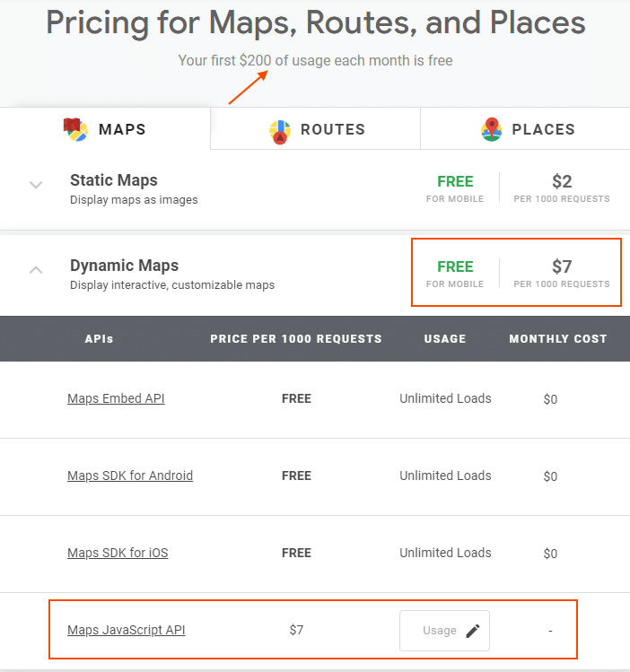Viewport: 630px width, 672px height.
Task: Click the PRICE PER 1000 REQUESTS header
Action: [296, 339]
